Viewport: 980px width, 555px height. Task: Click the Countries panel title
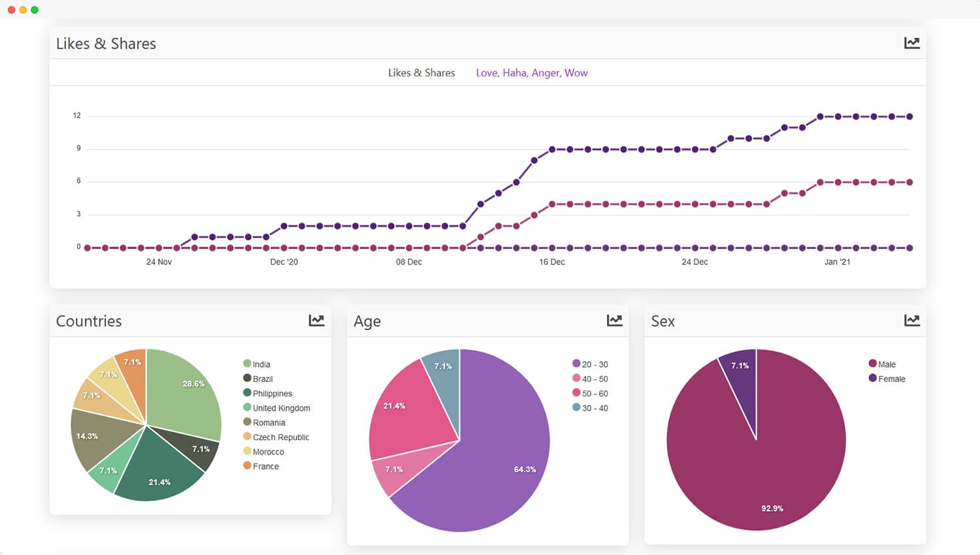pyautogui.click(x=89, y=321)
